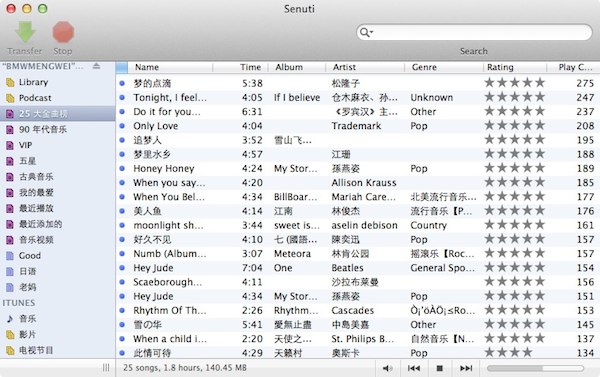Sort by the Name column header

pos(170,67)
